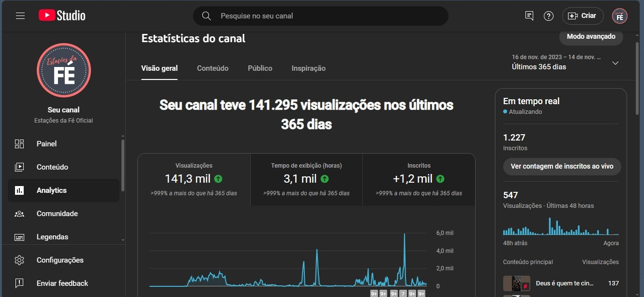This screenshot has width=644, height=297.
Task: Click the green arrow beside Tempo de exibição
Action: click(324, 179)
